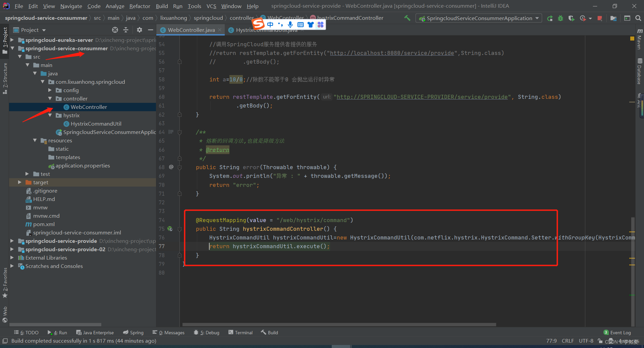Fold the error method at line 68
This screenshot has height=348, width=644.
[x=179, y=167]
